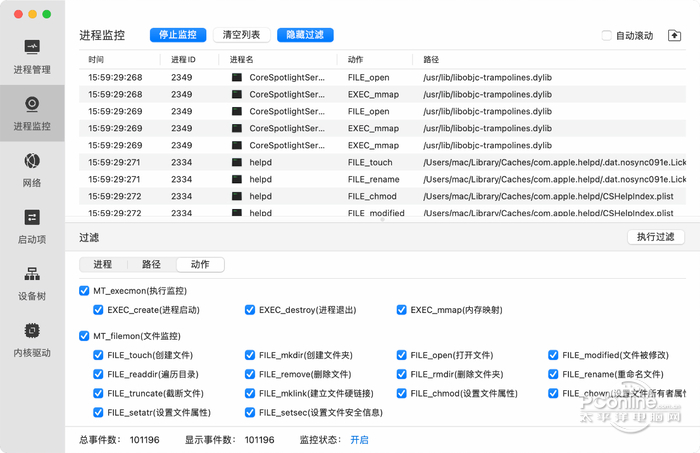Switch to the 动作 filter tab
700x453 pixels.
tap(200, 264)
